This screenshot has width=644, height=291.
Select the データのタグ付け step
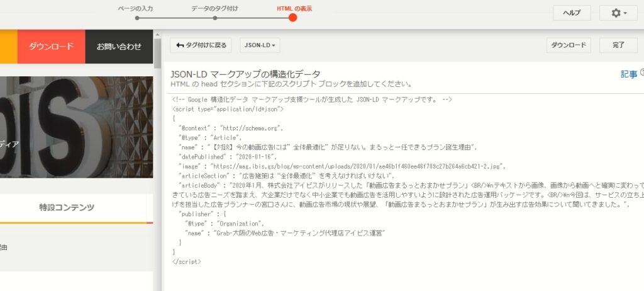pyautogui.click(x=214, y=8)
